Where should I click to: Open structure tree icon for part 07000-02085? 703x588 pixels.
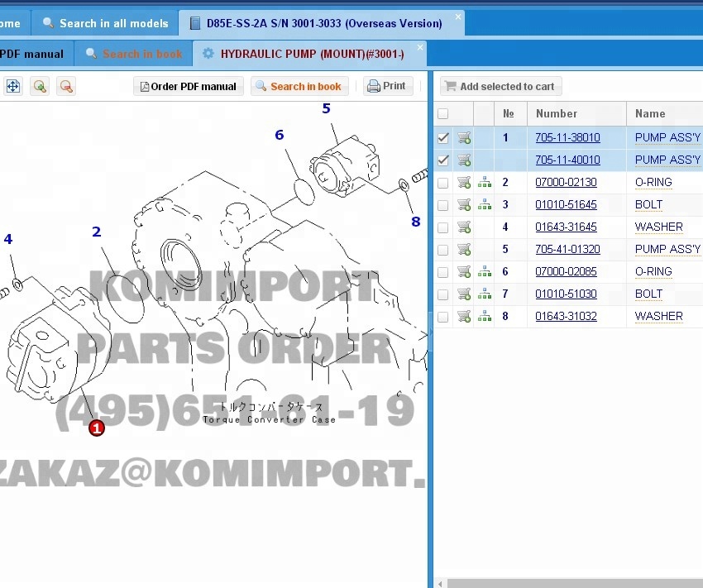click(x=484, y=271)
